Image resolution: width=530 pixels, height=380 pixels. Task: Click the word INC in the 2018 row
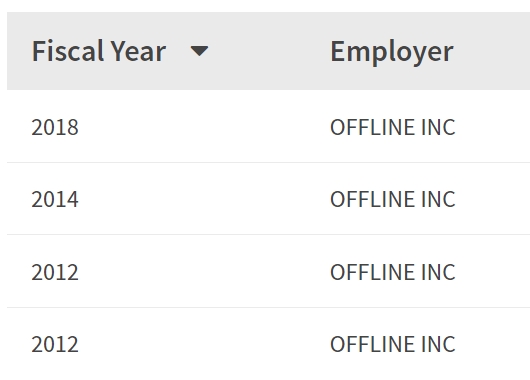(x=438, y=127)
